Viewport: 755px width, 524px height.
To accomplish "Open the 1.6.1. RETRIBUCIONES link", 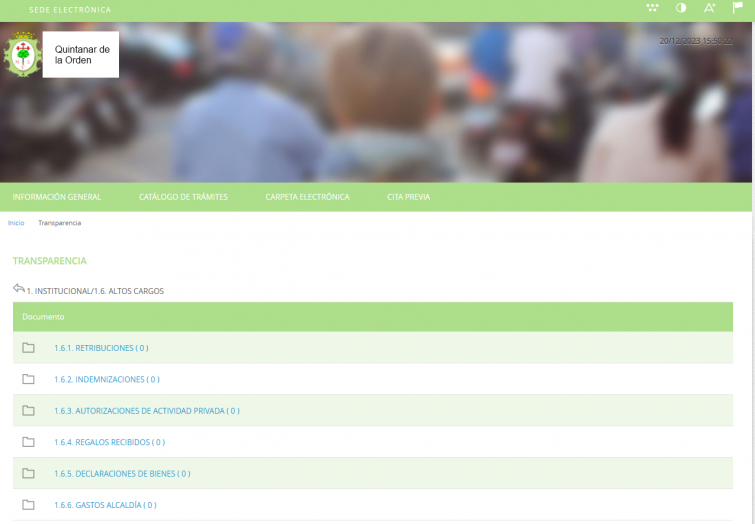I will click(x=101, y=348).
